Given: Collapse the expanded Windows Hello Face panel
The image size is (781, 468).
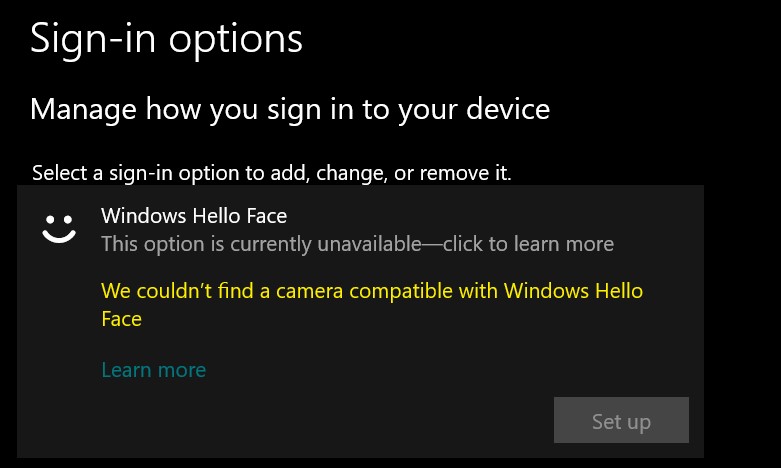Looking at the screenshot, I should pos(360,229).
